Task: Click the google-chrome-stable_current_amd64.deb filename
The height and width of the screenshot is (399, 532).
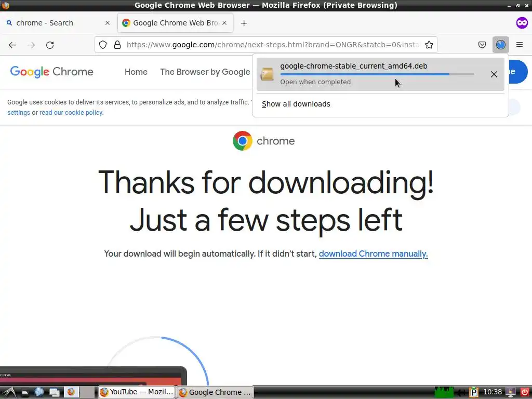Action: click(353, 66)
